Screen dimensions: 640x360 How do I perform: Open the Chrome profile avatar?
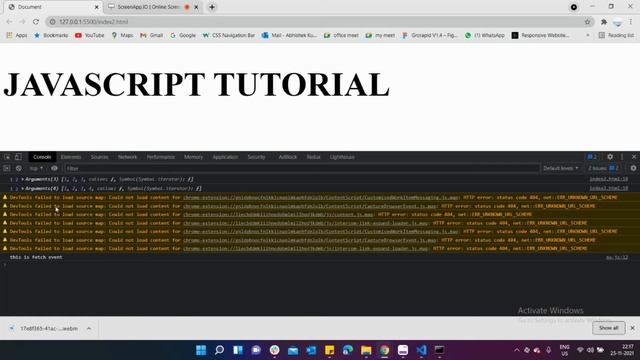pos(618,22)
